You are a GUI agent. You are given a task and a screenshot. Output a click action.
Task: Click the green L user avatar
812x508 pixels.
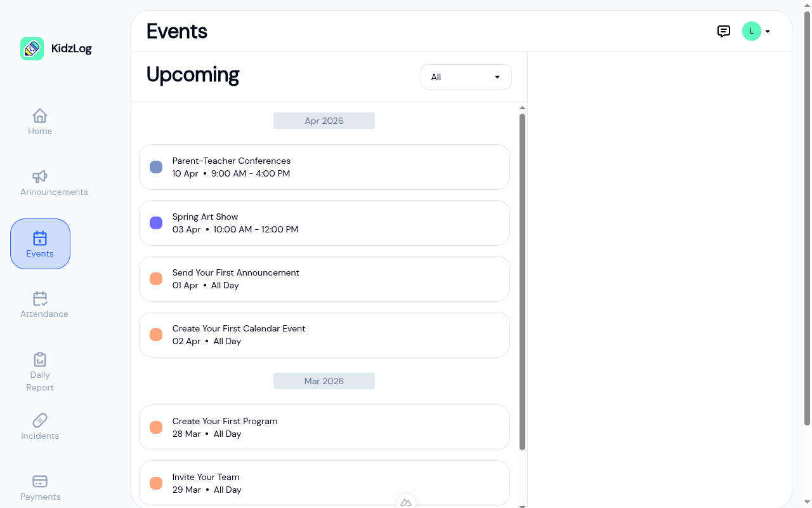pos(752,31)
